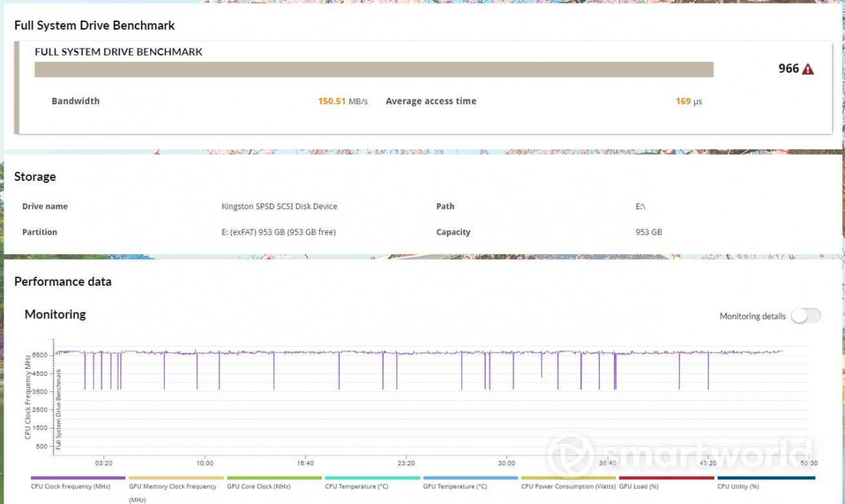Click the 150.51 MB/s bandwidth value
The height and width of the screenshot is (504, 845).
342,101
